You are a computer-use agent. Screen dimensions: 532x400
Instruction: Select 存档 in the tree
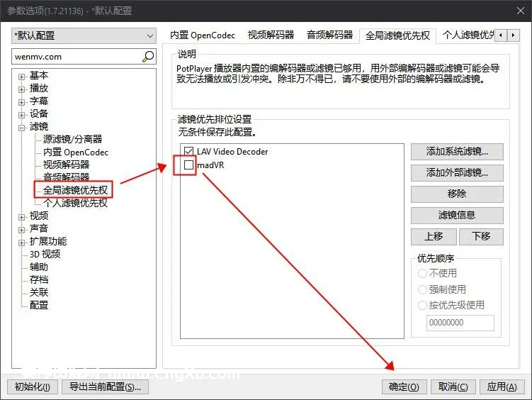pos(39,279)
